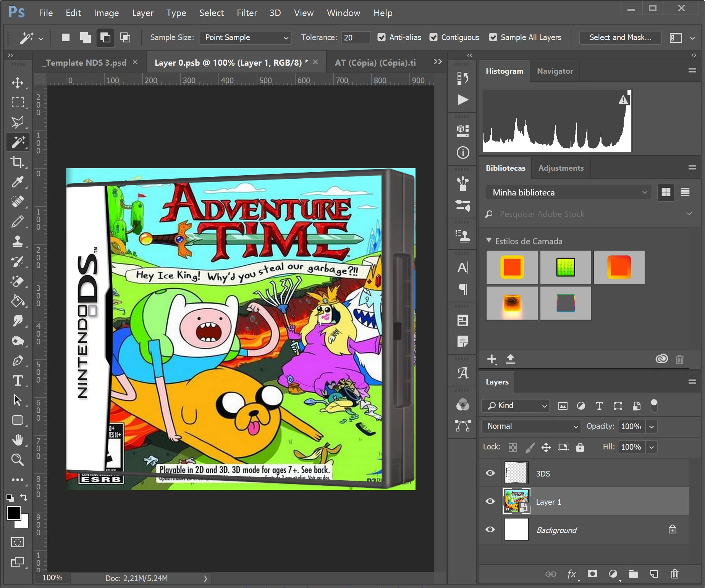Click the Tolerance input field
The width and height of the screenshot is (705, 588).
click(x=355, y=37)
